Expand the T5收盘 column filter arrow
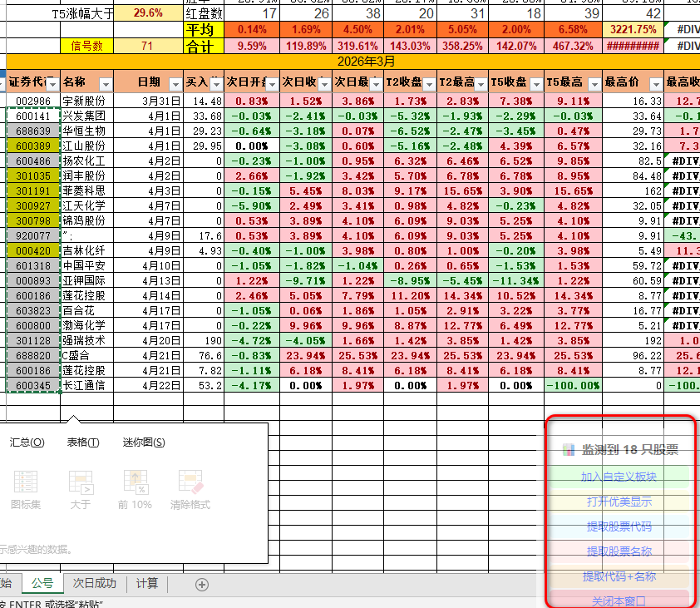Screen dimensions: 700x608 [x=535, y=83]
